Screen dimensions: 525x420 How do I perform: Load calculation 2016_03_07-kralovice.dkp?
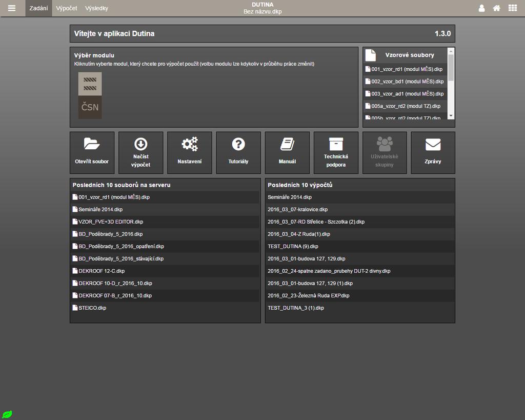360,210
